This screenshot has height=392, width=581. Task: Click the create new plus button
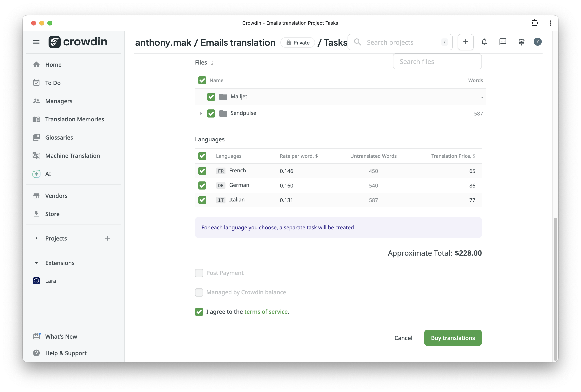(465, 42)
